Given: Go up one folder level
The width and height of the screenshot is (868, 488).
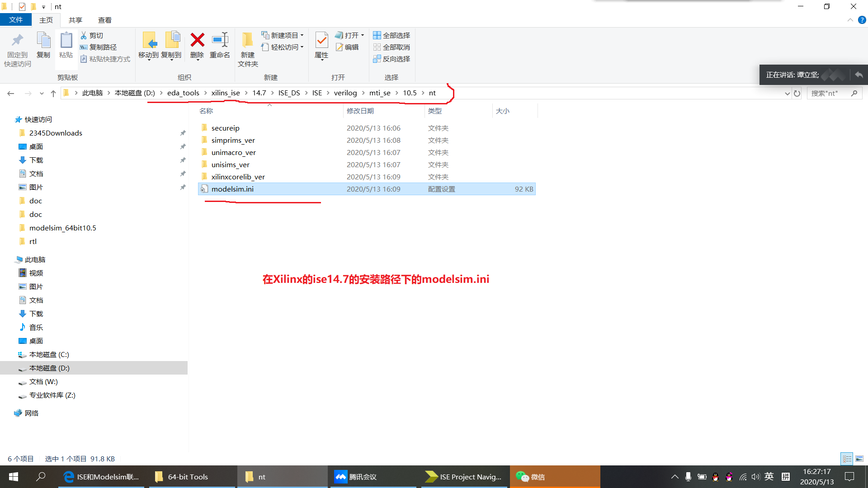Looking at the screenshot, I should [53, 93].
